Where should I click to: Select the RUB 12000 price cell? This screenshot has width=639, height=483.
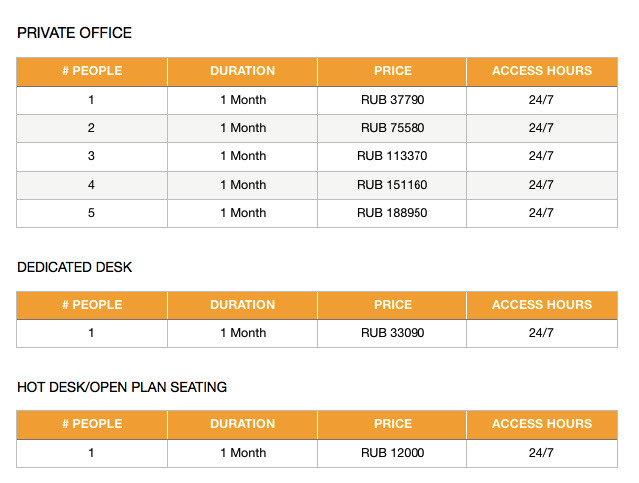tap(392, 453)
